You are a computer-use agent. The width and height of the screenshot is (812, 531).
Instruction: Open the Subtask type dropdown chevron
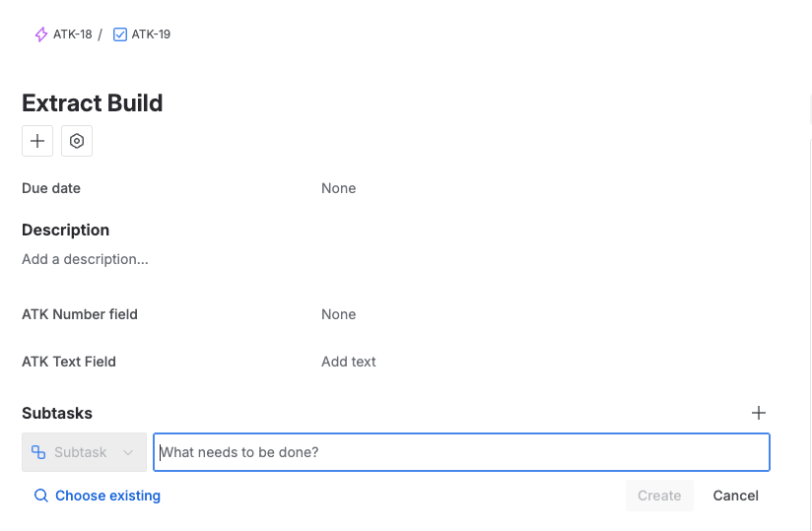click(127, 452)
